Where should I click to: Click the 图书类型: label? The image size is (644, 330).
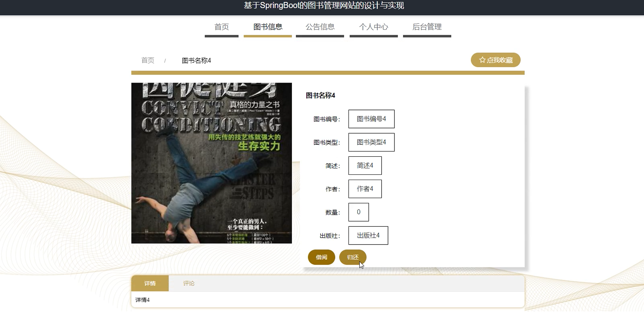pos(326,142)
